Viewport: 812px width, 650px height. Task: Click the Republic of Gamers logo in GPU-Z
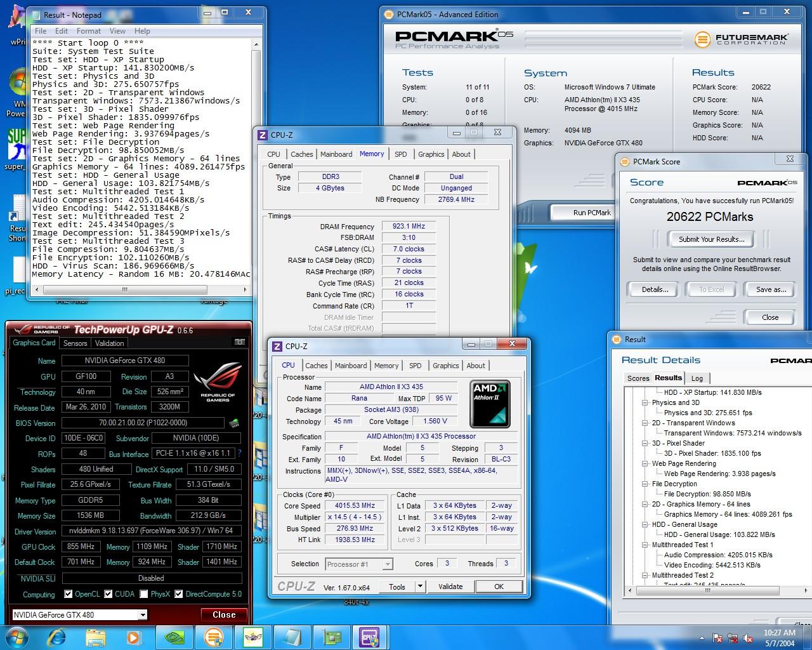pos(218,383)
